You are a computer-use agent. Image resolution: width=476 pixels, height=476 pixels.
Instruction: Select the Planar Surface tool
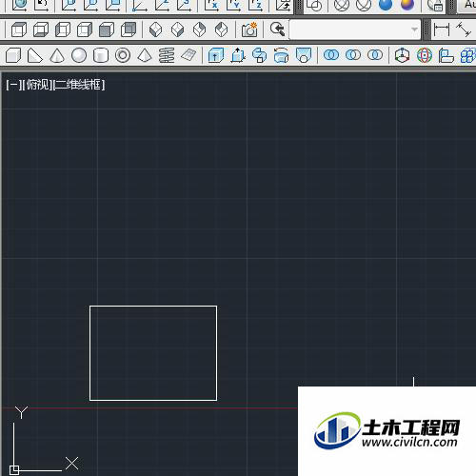[x=188, y=55]
